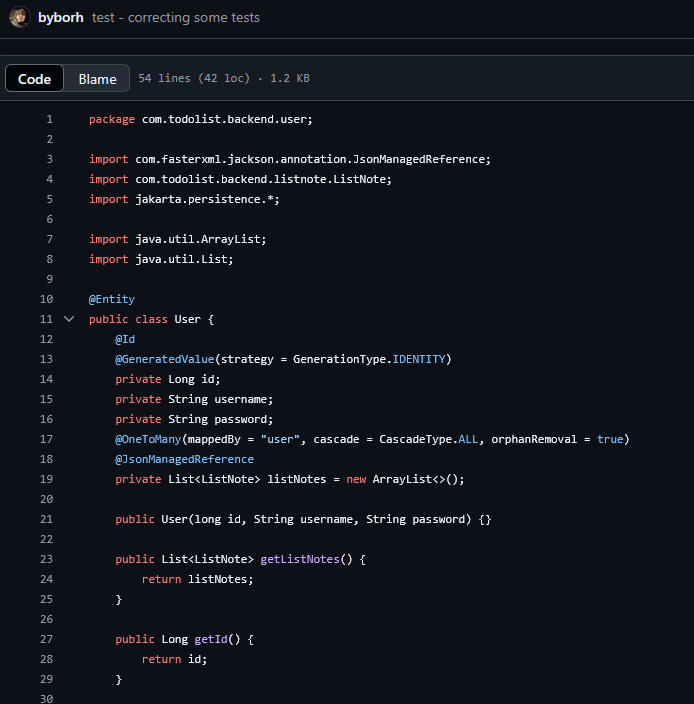Switch to the Code view tab
694x704 pixels.
pyautogui.click(x=35, y=79)
